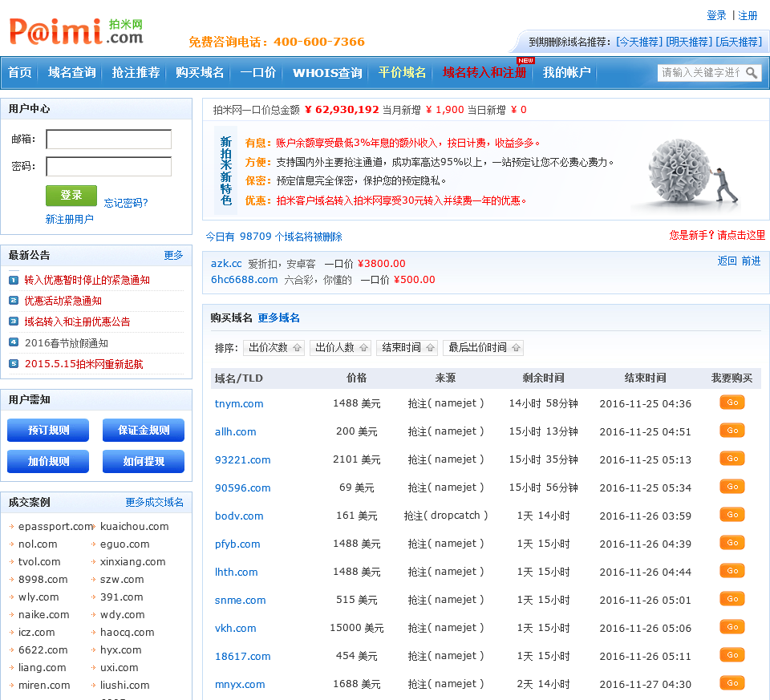
Task: Sort by 最后出价时间 arrow
Action: coord(483,348)
